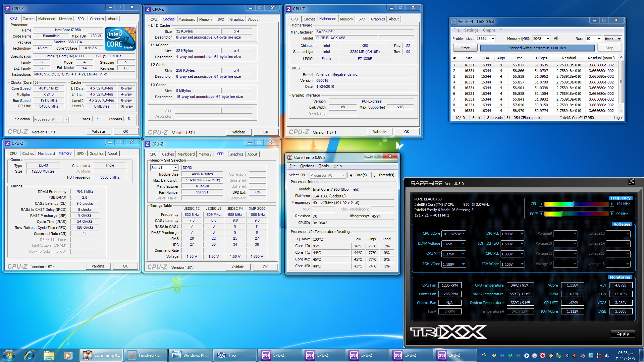Expand the ICH VCore voltage dropdown

pyautogui.click(x=522, y=264)
